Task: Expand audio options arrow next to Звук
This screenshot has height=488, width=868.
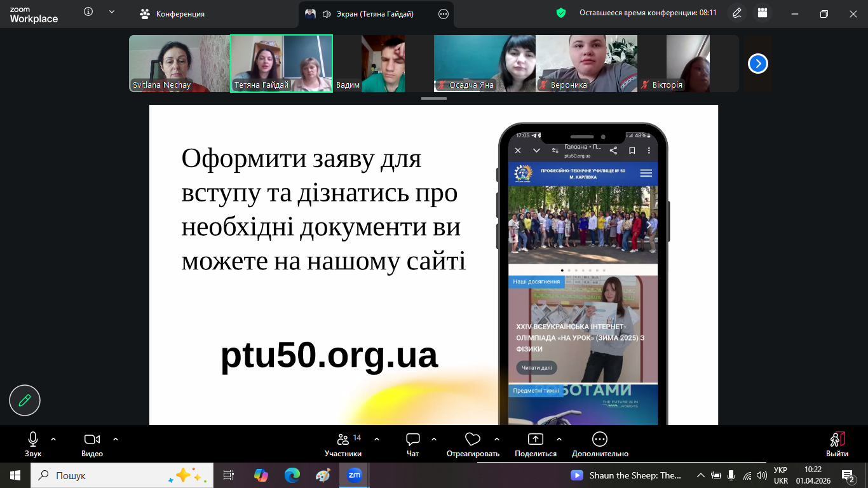Action: point(53,439)
